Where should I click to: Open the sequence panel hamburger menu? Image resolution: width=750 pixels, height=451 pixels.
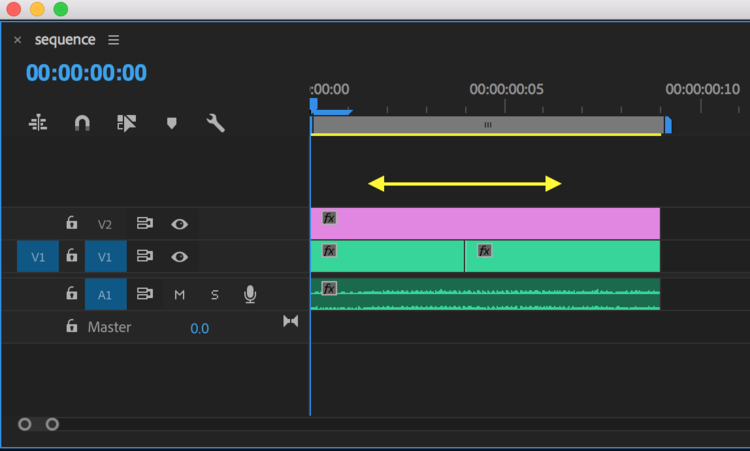click(x=113, y=40)
